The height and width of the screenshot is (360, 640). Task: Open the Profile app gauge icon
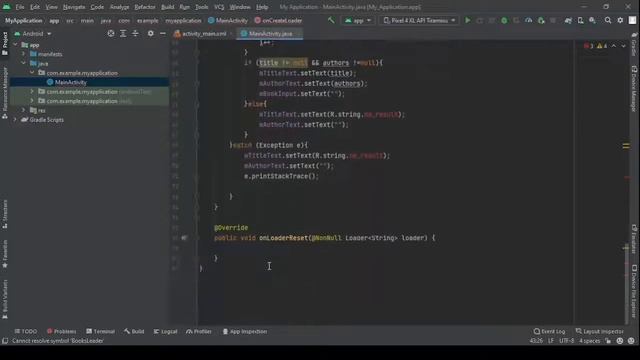pyautogui.click(x=529, y=20)
